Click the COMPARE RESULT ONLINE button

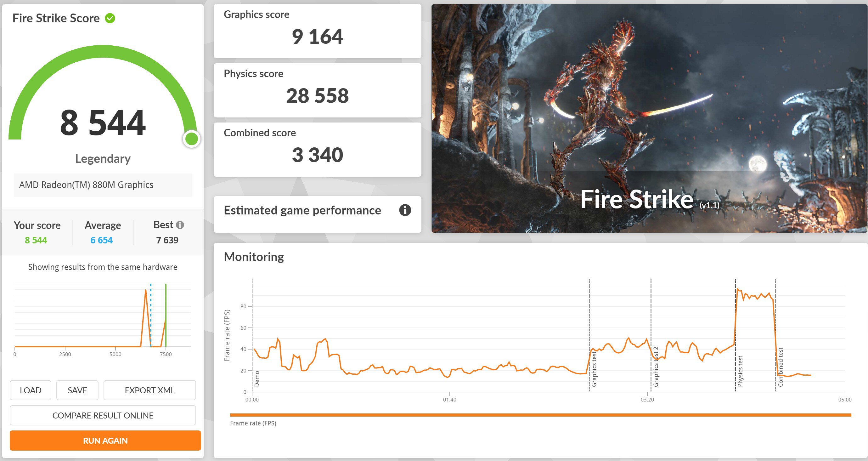(x=103, y=414)
